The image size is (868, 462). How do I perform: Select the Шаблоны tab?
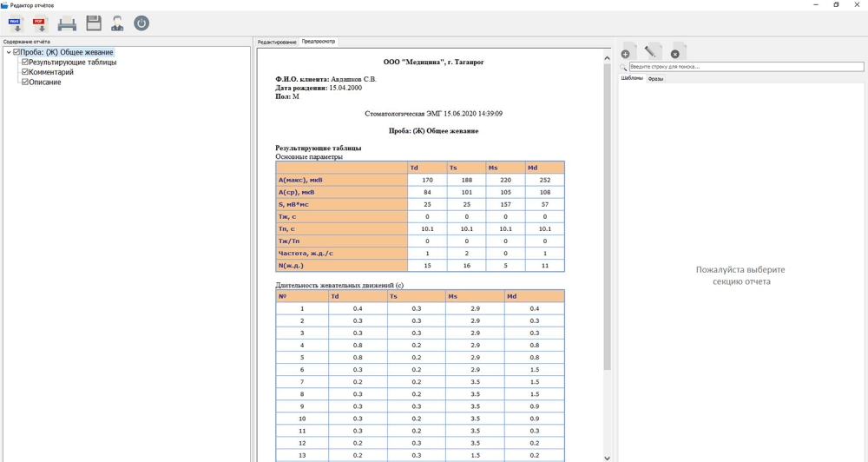coord(631,78)
